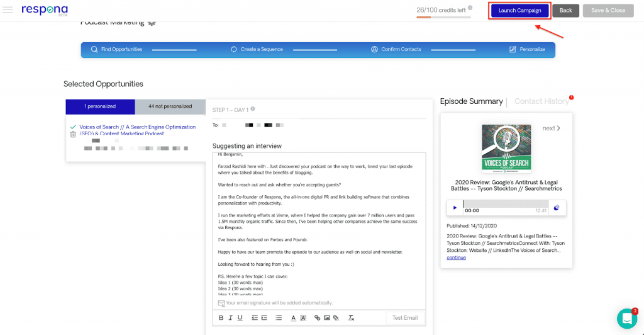Click the Voices of Search podcast cover
The width and height of the screenshot is (644, 335).
coord(506,149)
